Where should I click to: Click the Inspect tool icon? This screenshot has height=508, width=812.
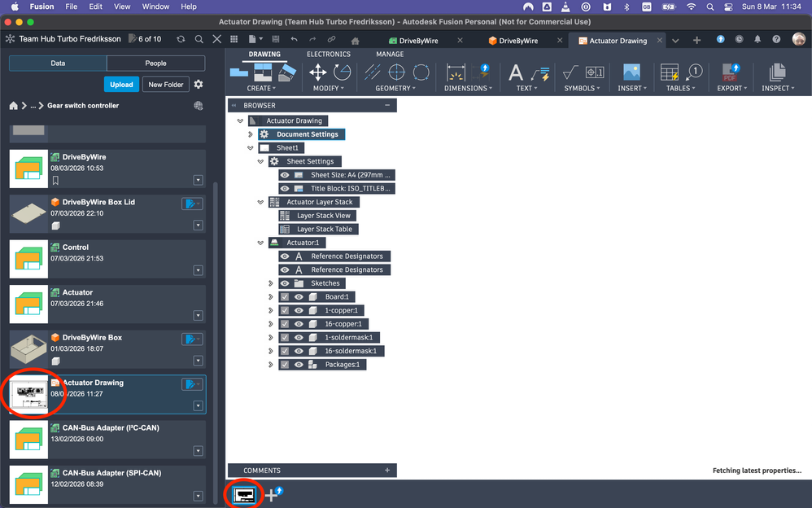(x=777, y=72)
